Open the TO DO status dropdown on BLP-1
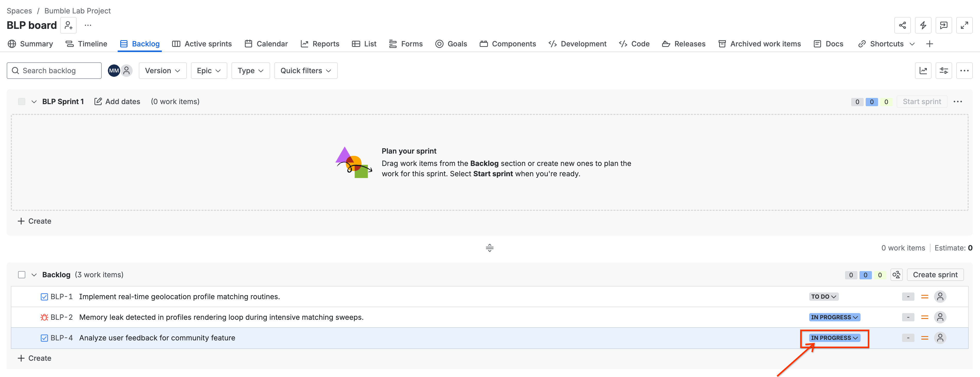The image size is (980, 377). pyautogui.click(x=823, y=297)
